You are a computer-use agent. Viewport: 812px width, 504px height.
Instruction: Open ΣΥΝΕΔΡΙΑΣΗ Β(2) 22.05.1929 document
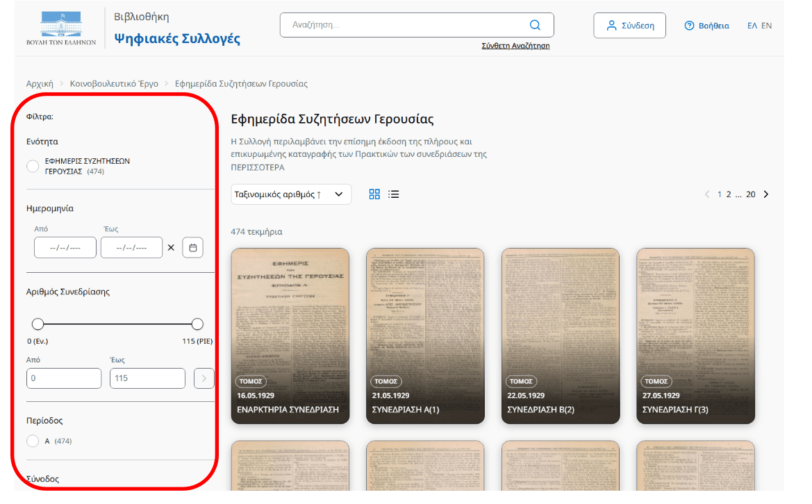[561, 336]
